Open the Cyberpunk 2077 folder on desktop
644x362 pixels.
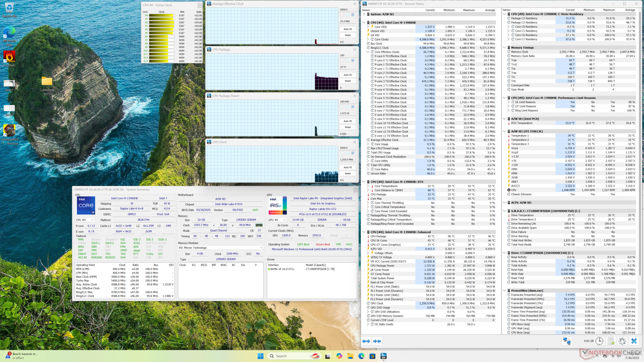[x=47, y=86]
